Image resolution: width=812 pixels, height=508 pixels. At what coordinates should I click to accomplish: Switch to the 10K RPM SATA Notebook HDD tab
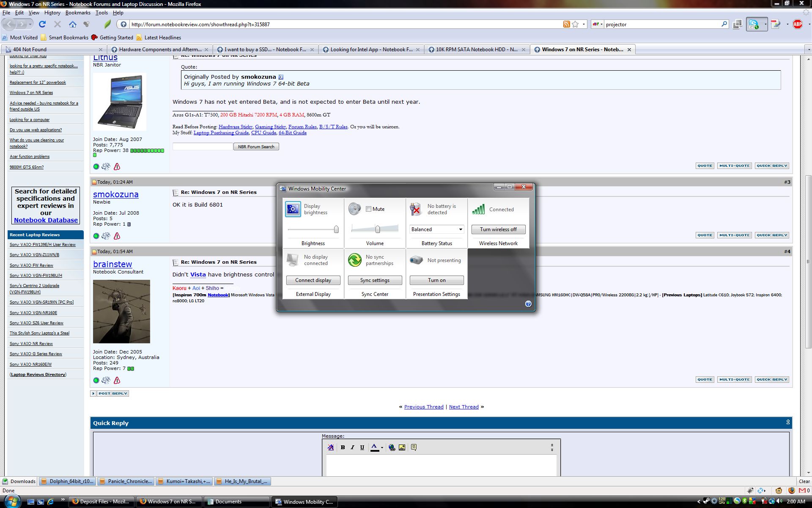coord(477,50)
